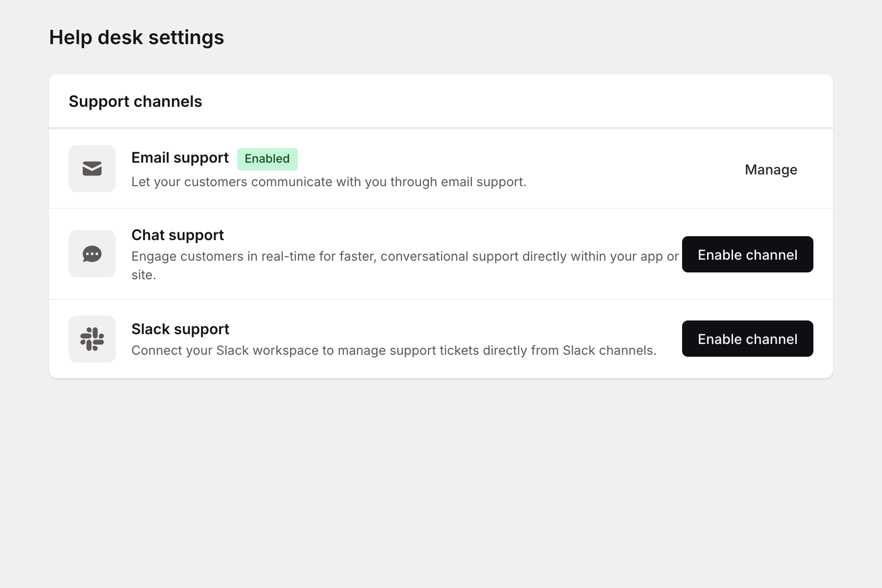The height and width of the screenshot is (588, 882).
Task: Click the Email support envelope icon
Action: tap(92, 169)
